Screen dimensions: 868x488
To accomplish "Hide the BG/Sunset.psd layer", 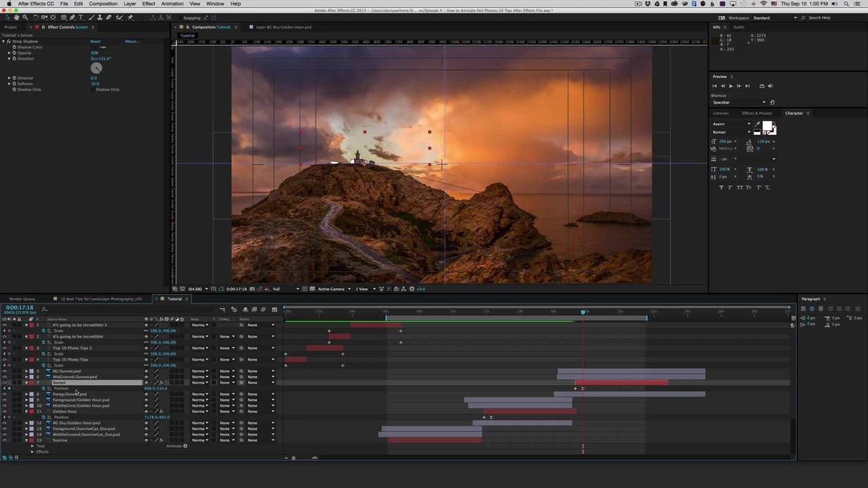I will click(5, 371).
